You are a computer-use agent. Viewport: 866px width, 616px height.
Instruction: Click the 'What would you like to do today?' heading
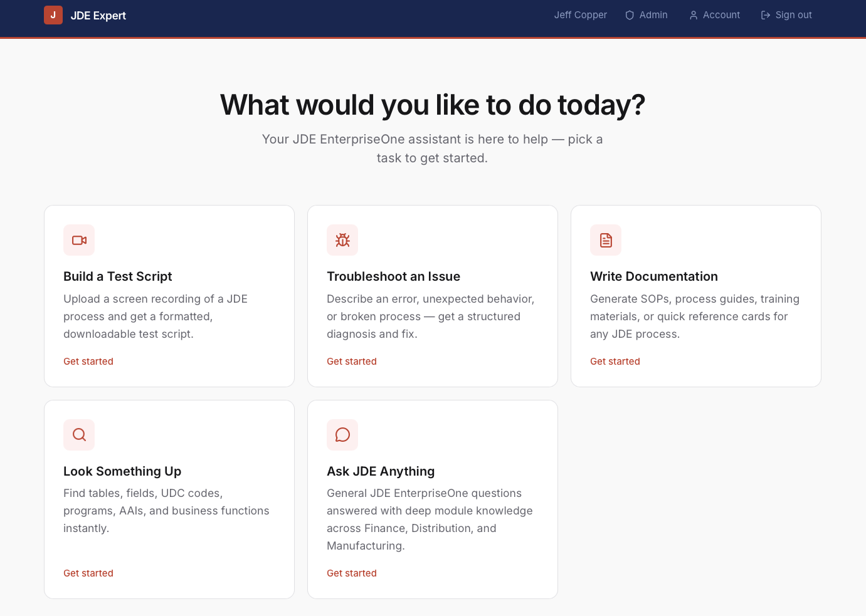tap(433, 105)
